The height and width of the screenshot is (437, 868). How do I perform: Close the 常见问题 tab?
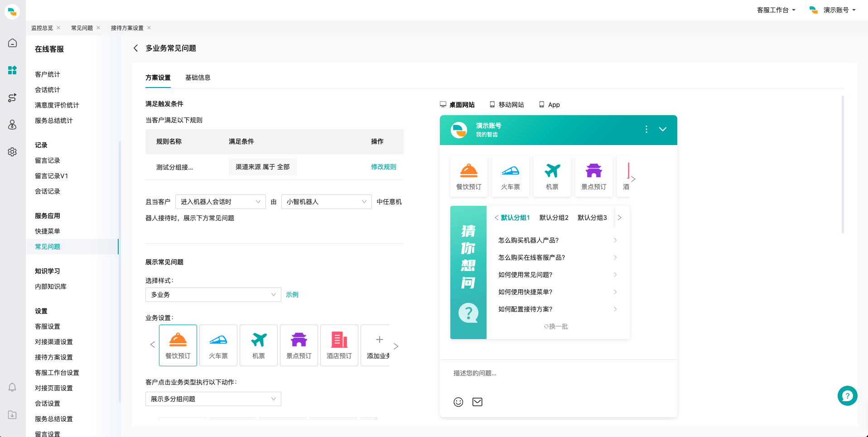tap(98, 28)
